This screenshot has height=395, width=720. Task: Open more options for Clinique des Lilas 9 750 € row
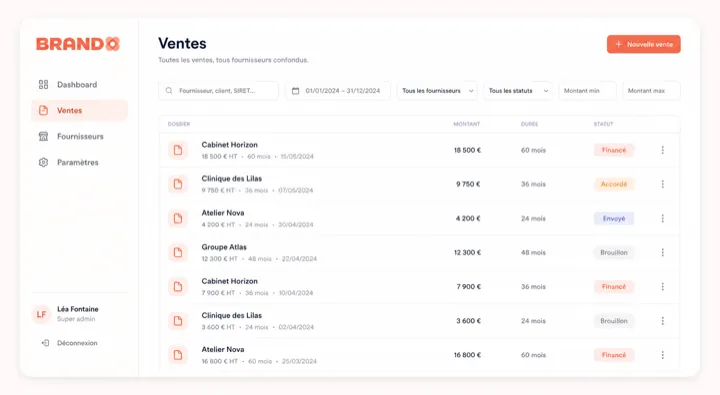click(x=663, y=184)
